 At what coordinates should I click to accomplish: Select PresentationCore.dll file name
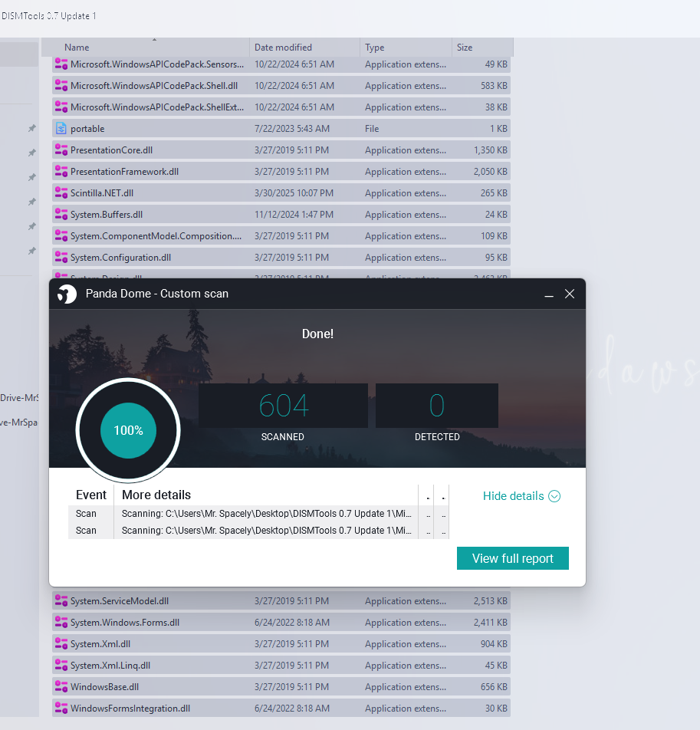tap(112, 150)
